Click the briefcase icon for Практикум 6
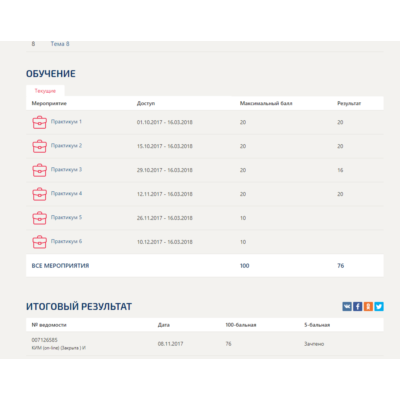This screenshot has width=400, height=400. [x=39, y=242]
